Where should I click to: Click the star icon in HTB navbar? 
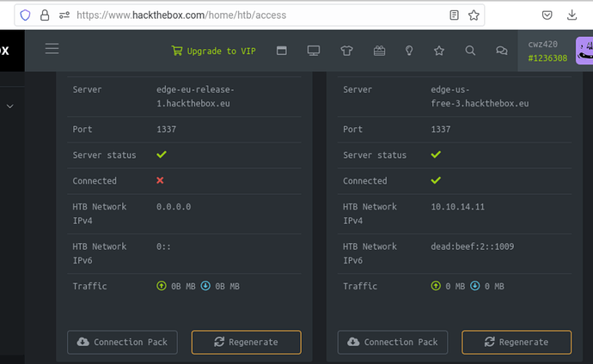(x=439, y=51)
